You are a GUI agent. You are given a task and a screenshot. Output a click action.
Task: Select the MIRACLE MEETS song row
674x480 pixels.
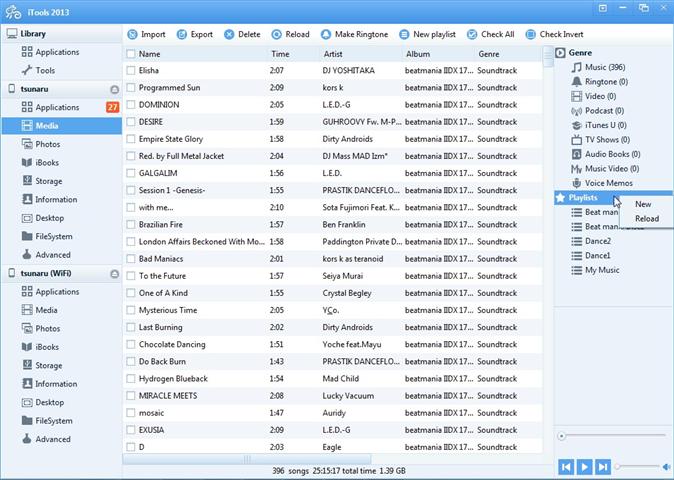tap(332, 396)
